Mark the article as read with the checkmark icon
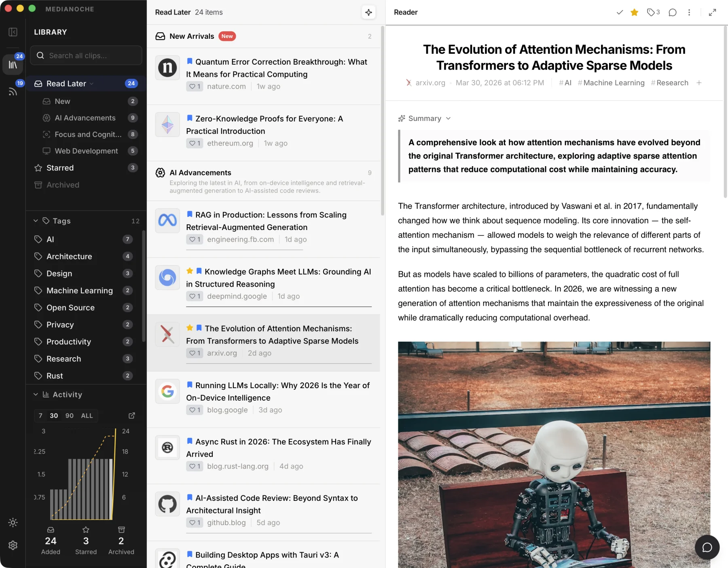Screen dimensions: 728x568 (x=619, y=12)
